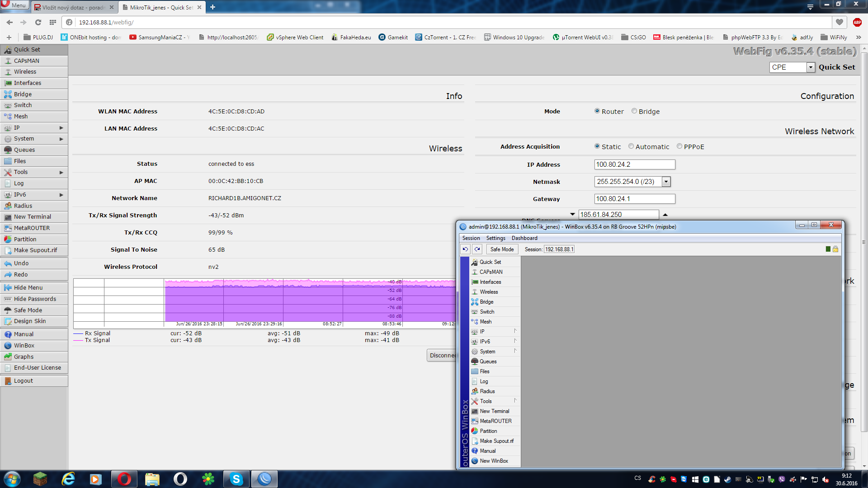Image resolution: width=868 pixels, height=488 pixels.
Task: Launch the Skype icon in the taskbar
Action: pos(236,479)
